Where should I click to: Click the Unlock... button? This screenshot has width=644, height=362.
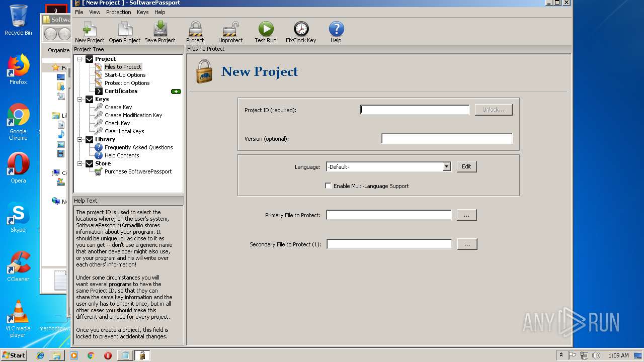coord(494,110)
